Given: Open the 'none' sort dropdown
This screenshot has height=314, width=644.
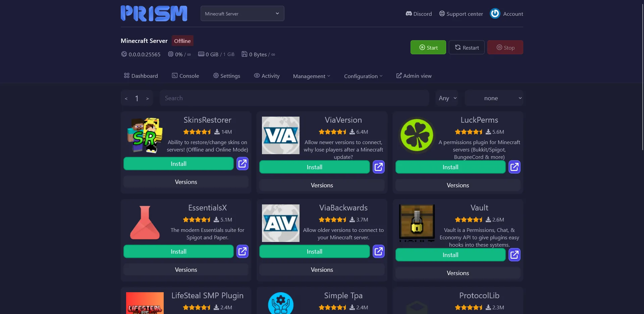Looking at the screenshot, I should (x=494, y=98).
